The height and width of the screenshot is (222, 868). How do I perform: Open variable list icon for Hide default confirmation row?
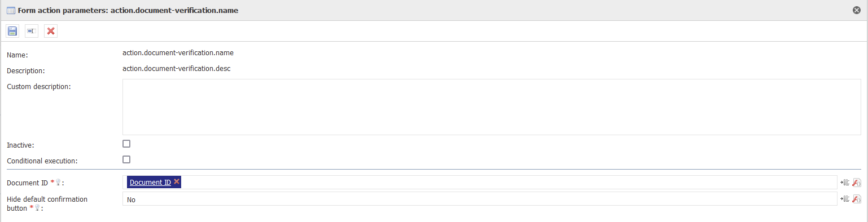[x=845, y=199]
